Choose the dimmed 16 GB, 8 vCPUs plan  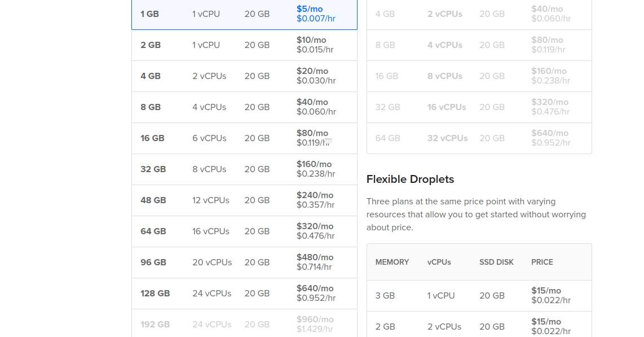(479, 76)
